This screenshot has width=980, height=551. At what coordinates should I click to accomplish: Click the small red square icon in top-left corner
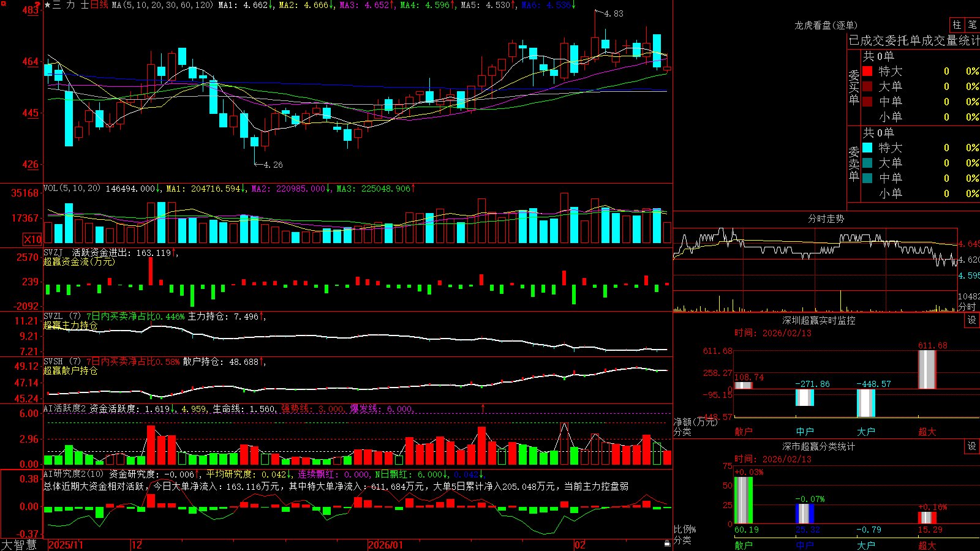pyautogui.click(x=2, y=2)
